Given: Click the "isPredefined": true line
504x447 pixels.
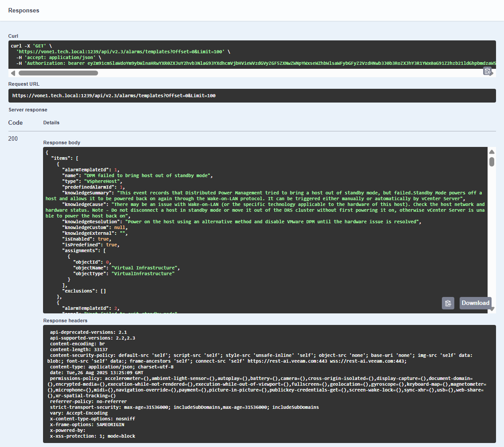Looking at the screenshot, I should tap(91, 245).
